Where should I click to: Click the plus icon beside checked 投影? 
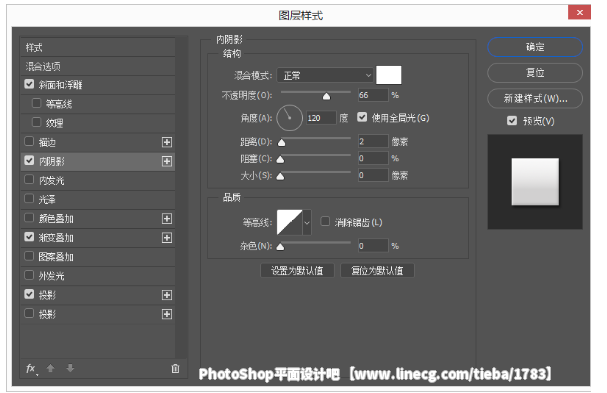coord(167,295)
